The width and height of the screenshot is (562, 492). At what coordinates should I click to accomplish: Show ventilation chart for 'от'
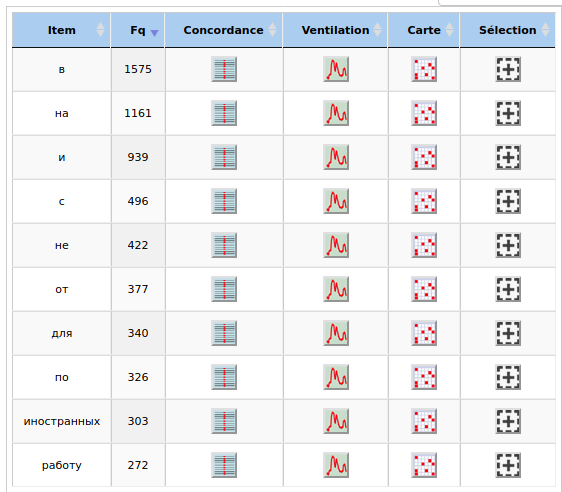[336, 289]
